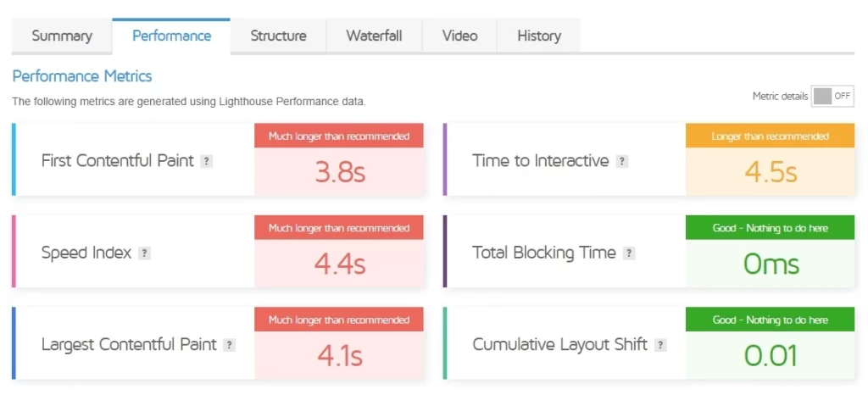The image size is (868, 395).
Task: Go to the History tab
Action: pos(539,36)
